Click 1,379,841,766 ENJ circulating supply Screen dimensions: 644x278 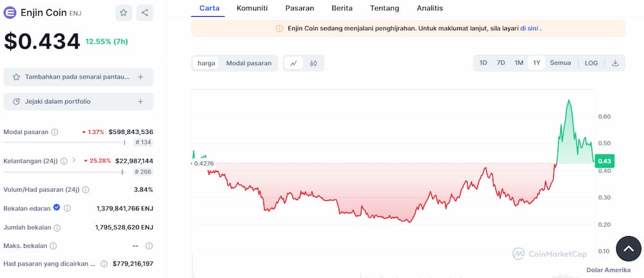[x=125, y=208]
